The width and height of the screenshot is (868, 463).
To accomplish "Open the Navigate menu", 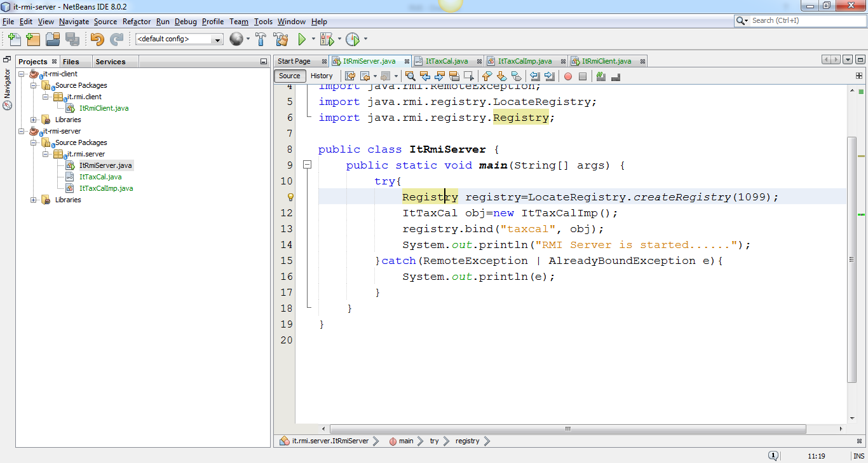I will coord(74,22).
